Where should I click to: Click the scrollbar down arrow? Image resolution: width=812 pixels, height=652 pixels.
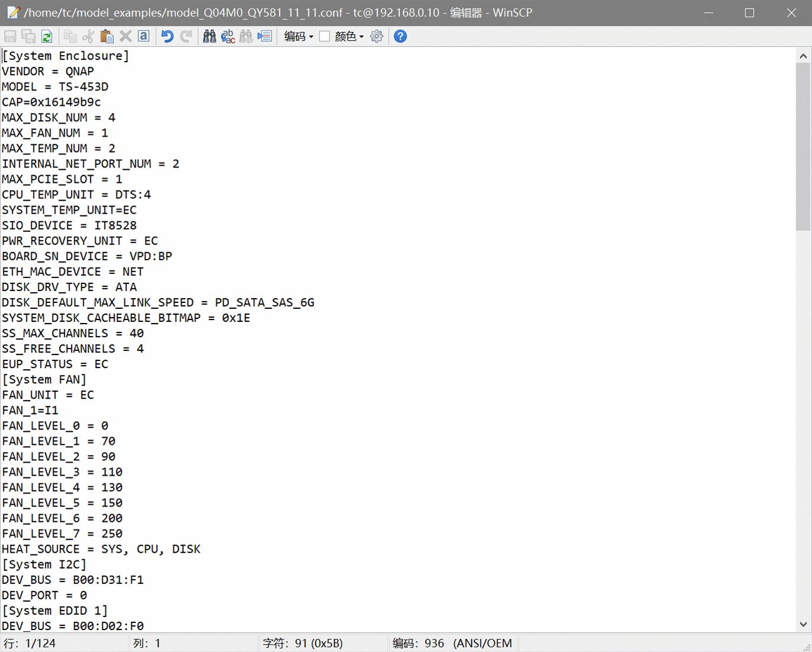(x=803, y=624)
